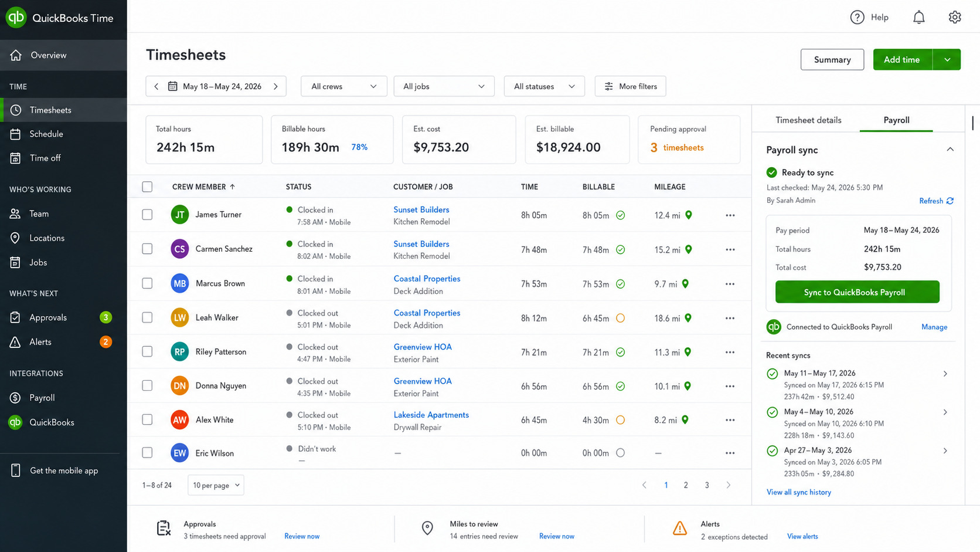The width and height of the screenshot is (980, 552).
Task: Click map pin icon in Alex White row
Action: (x=685, y=420)
